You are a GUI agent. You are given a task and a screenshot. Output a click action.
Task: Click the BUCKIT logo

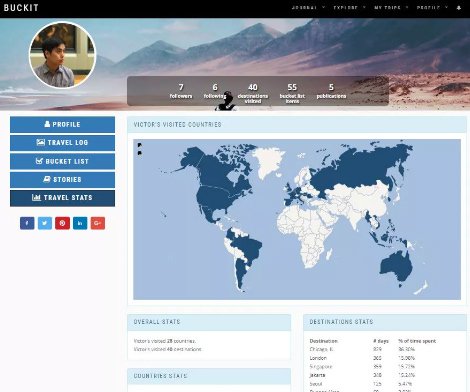pyautogui.click(x=21, y=8)
